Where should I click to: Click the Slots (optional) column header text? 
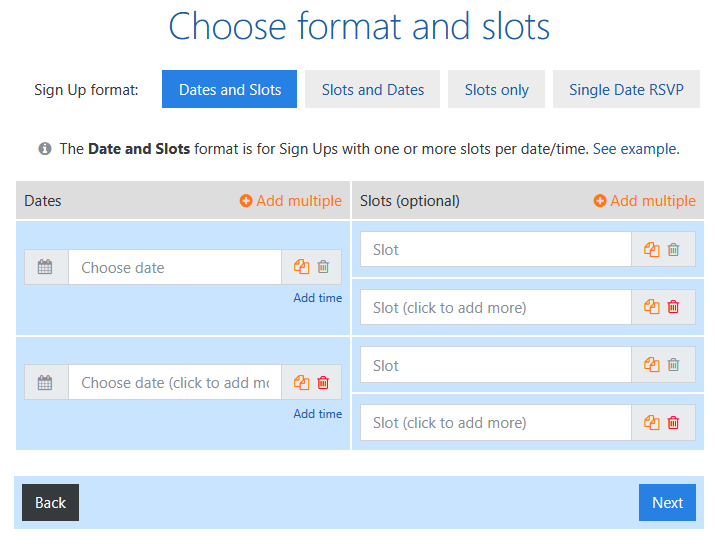click(x=410, y=201)
